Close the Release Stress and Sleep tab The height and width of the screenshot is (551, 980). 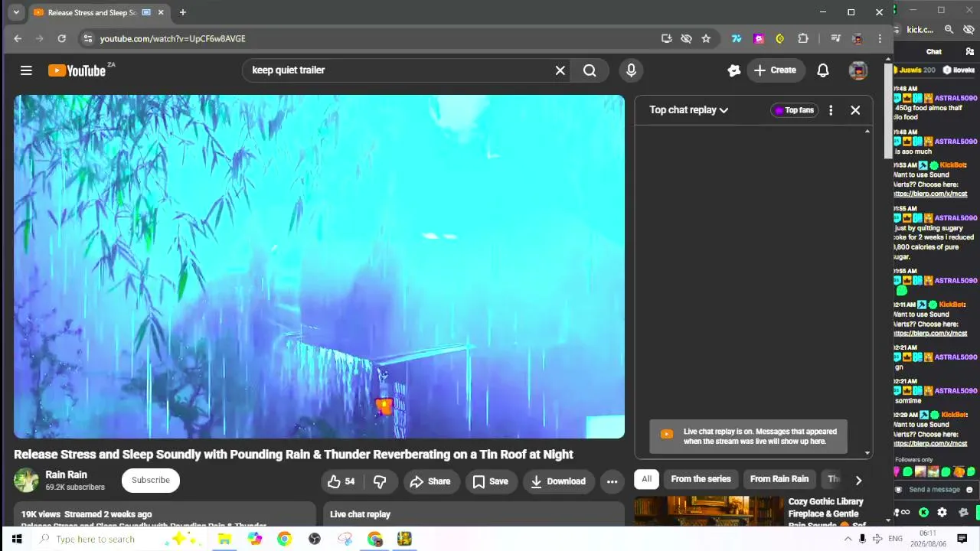[x=161, y=12]
